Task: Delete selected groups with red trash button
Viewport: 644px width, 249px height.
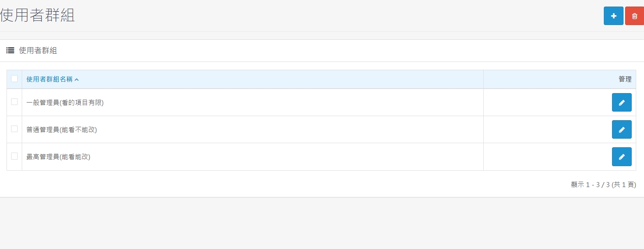Action: [635, 16]
